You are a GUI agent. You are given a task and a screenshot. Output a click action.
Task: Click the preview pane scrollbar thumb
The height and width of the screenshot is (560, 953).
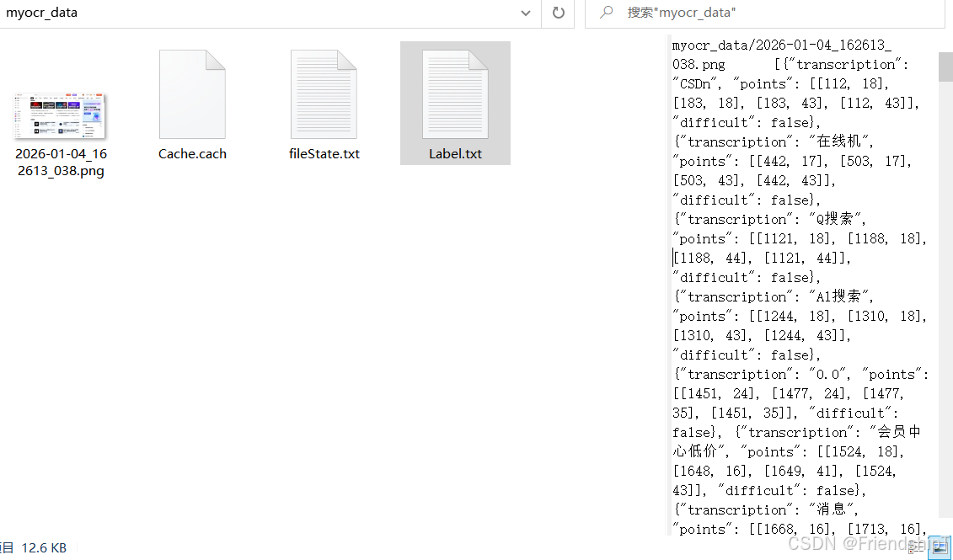[945, 67]
